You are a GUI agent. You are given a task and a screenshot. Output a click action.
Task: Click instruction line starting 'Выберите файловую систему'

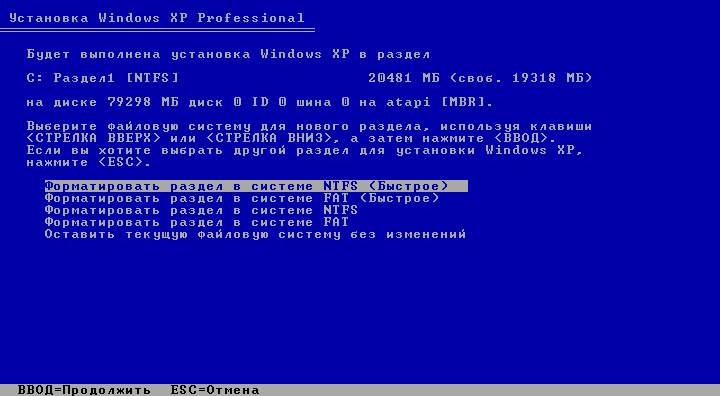309,126
